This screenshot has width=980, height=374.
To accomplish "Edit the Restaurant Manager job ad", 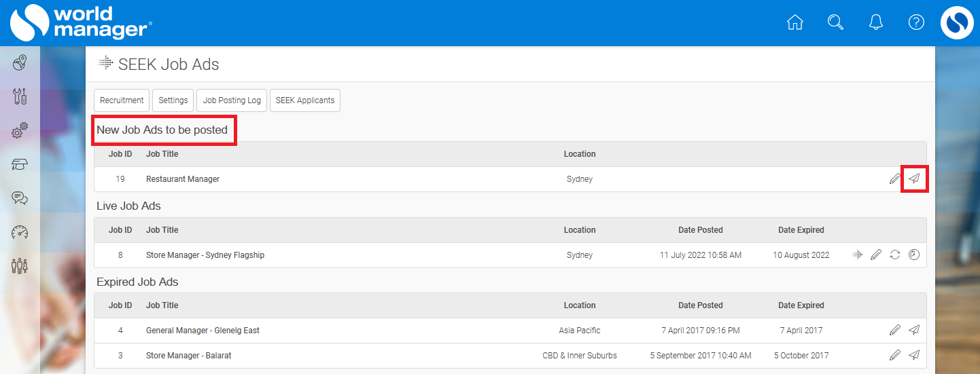I will point(895,179).
